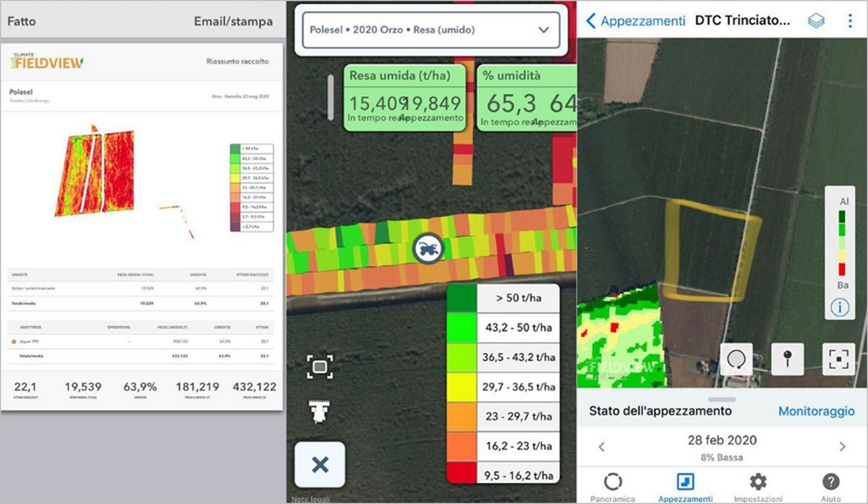Switch to the Panoramica tab
This screenshot has height=504, width=868.
613,487
